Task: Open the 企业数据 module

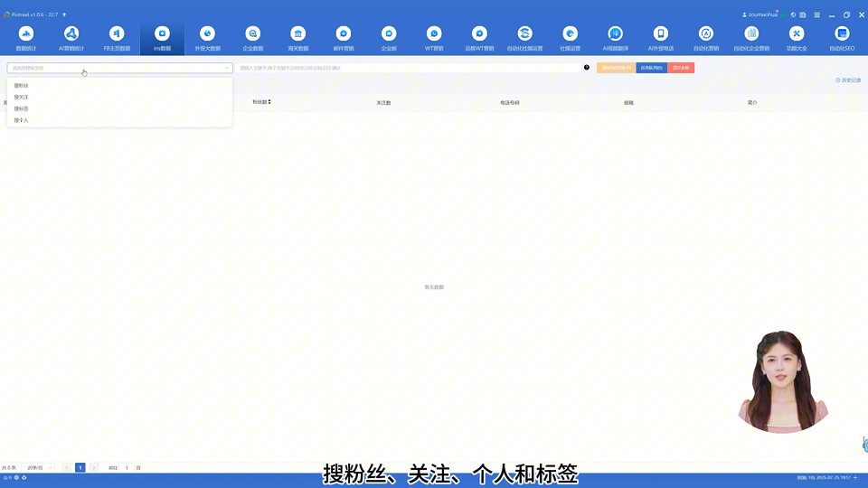Action: tap(253, 39)
